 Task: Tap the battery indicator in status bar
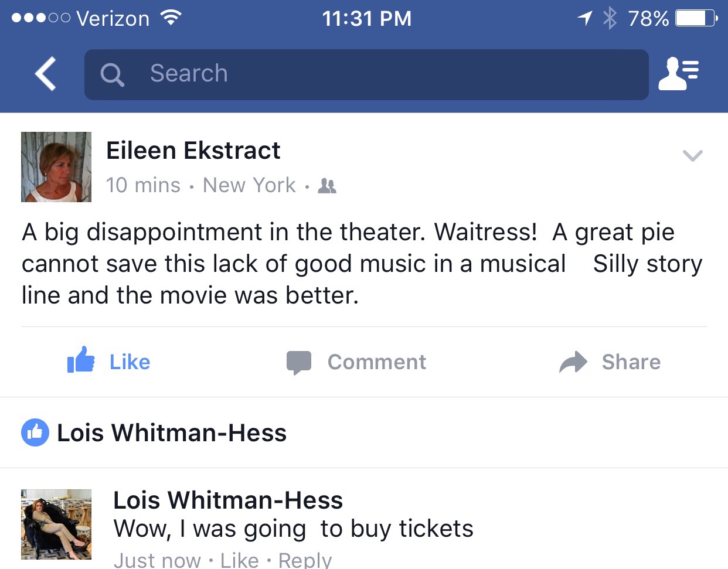pyautogui.click(x=695, y=18)
